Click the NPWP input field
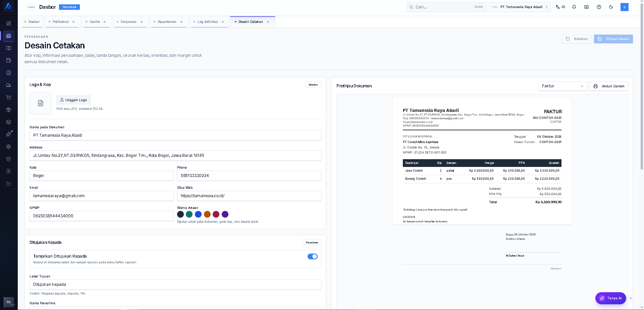 102,216
